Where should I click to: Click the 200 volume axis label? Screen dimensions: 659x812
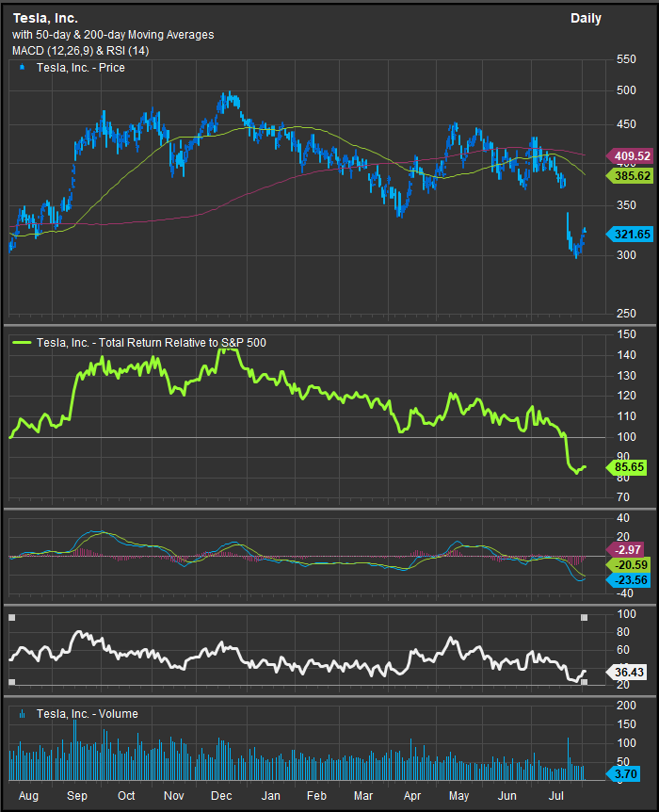[x=626, y=705]
